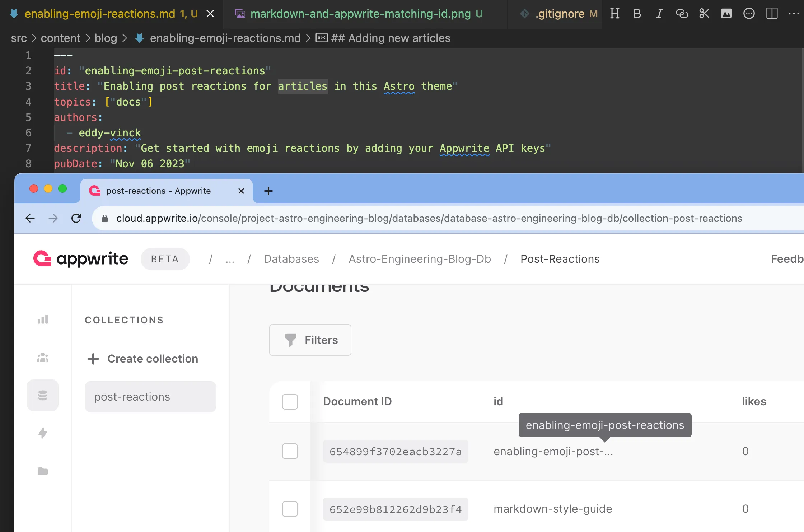This screenshot has height=532, width=804.
Task: Expand the collapsed breadcrumb ellipsis in Appwrite
Action: (x=230, y=259)
